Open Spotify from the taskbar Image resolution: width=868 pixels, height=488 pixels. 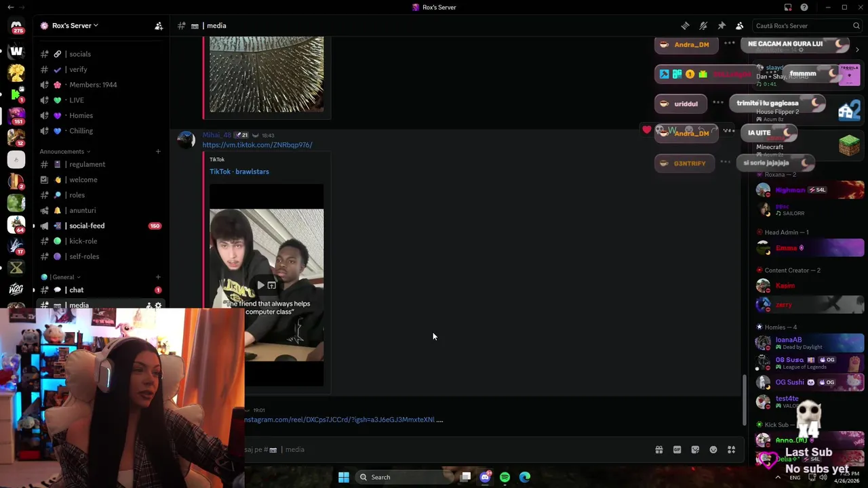[505, 477]
